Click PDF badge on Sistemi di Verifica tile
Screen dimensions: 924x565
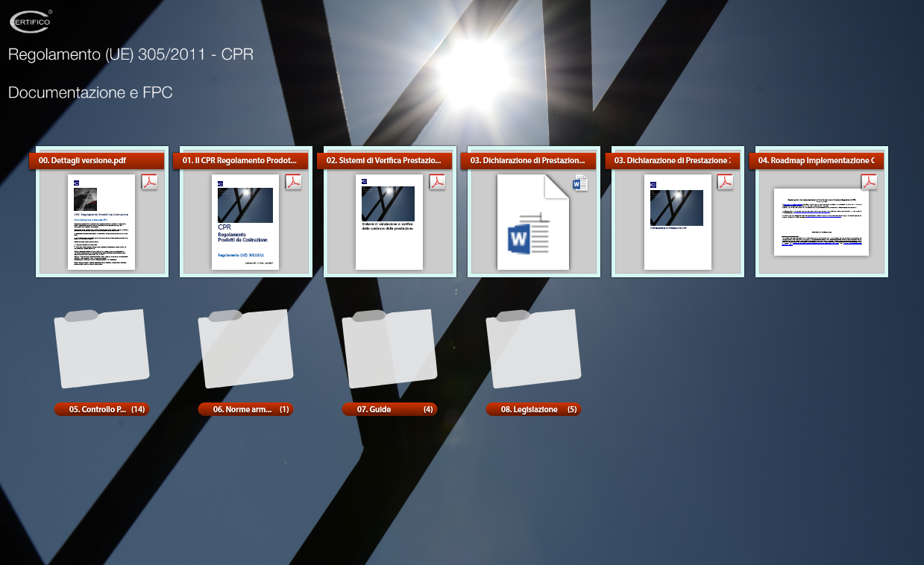coord(437,182)
